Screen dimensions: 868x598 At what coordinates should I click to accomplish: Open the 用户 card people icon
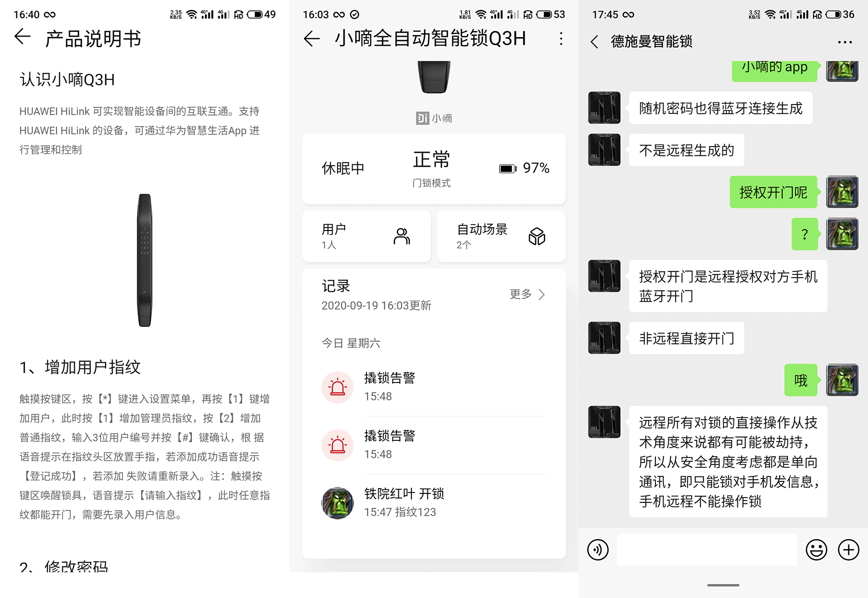tap(402, 236)
